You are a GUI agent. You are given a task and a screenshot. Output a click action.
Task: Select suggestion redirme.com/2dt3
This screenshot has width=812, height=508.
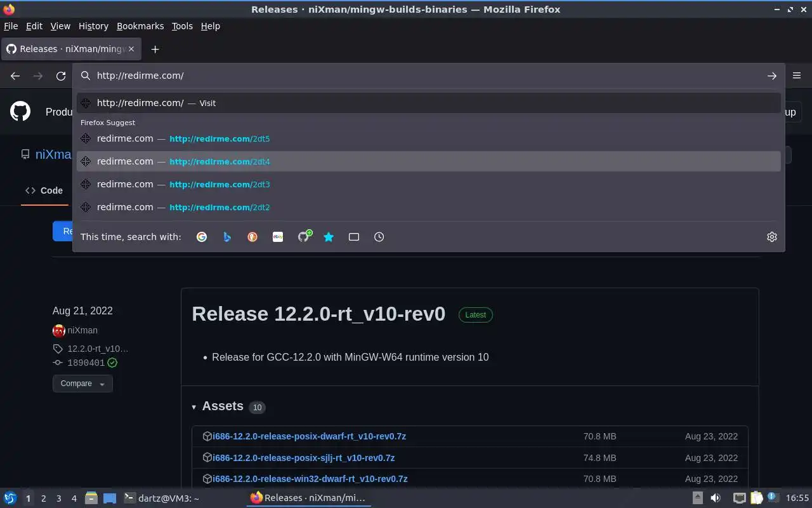tap(429, 184)
